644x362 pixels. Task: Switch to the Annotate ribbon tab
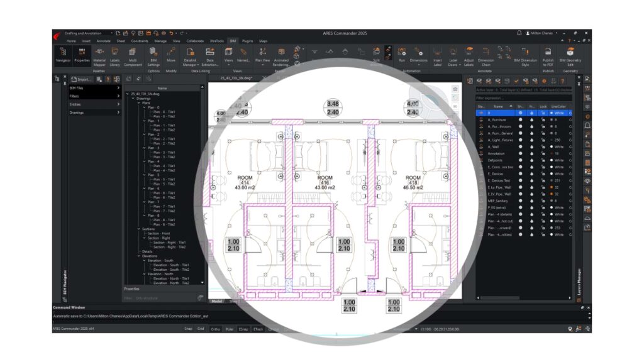[103, 41]
